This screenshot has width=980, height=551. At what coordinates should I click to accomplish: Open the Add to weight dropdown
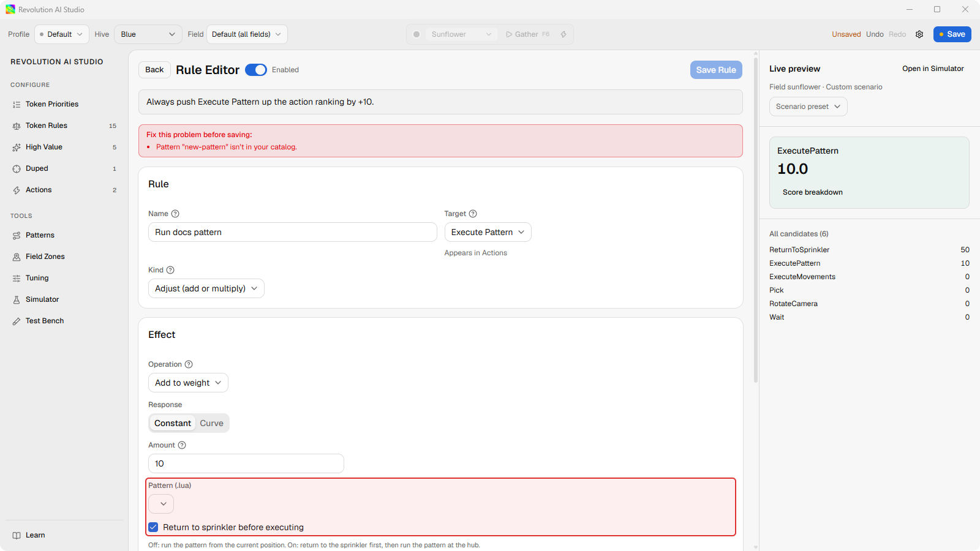[188, 383]
